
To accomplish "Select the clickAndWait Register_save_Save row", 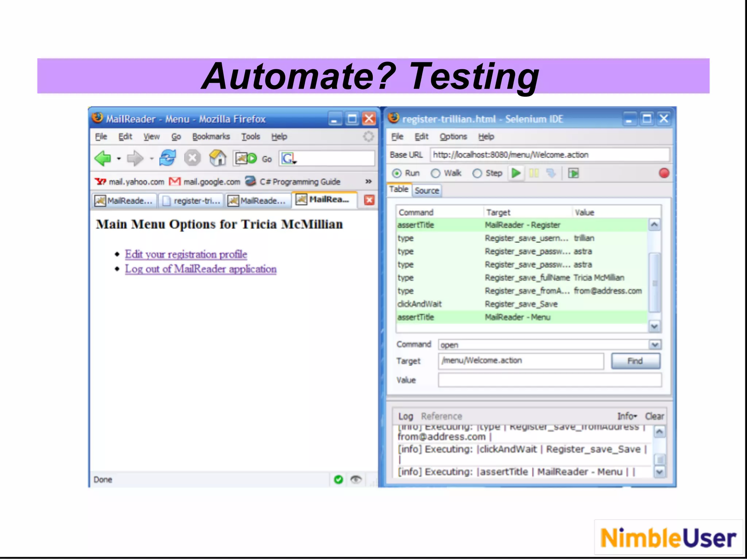I will 522,304.
